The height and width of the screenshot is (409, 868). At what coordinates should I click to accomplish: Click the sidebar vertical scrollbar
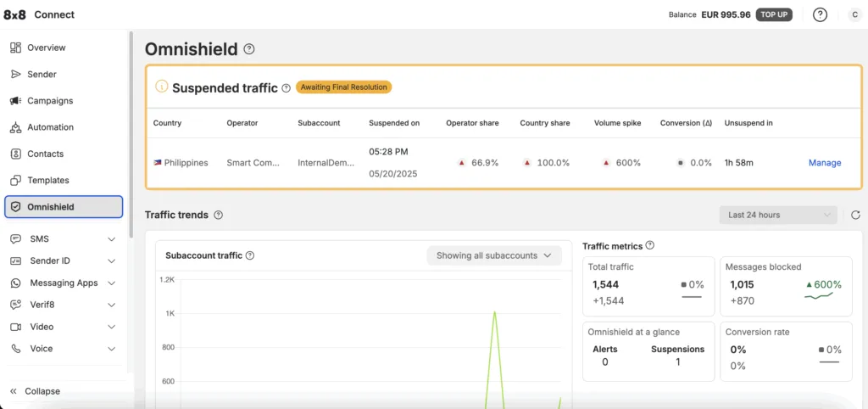pos(131,133)
